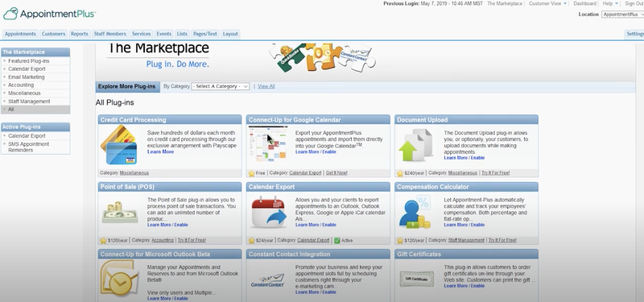Click Get It Now for Google Calendar
The height and width of the screenshot is (302, 644).
tap(336, 173)
